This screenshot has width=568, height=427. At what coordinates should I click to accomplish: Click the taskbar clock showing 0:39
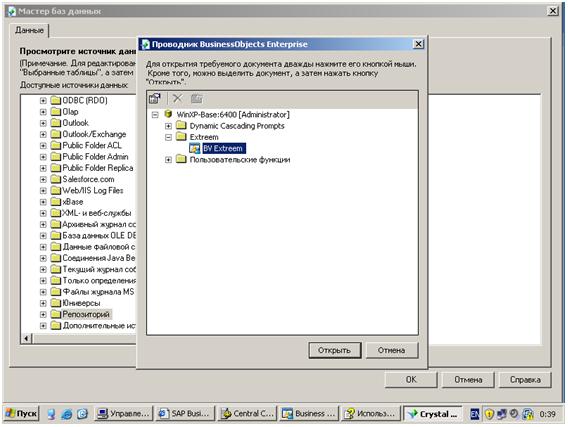tap(547, 414)
